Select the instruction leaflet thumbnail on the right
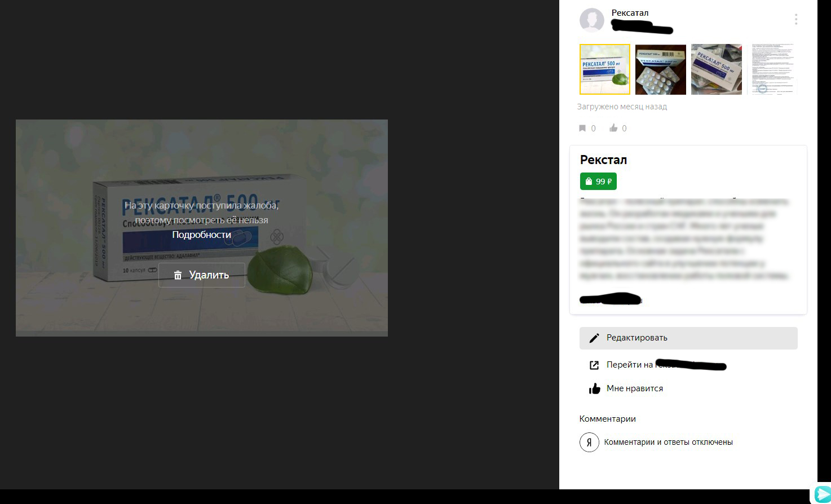 coord(772,69)
